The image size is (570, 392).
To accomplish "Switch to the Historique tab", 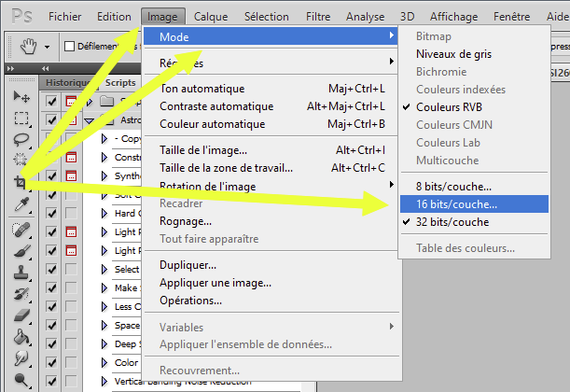I will 68,83.
